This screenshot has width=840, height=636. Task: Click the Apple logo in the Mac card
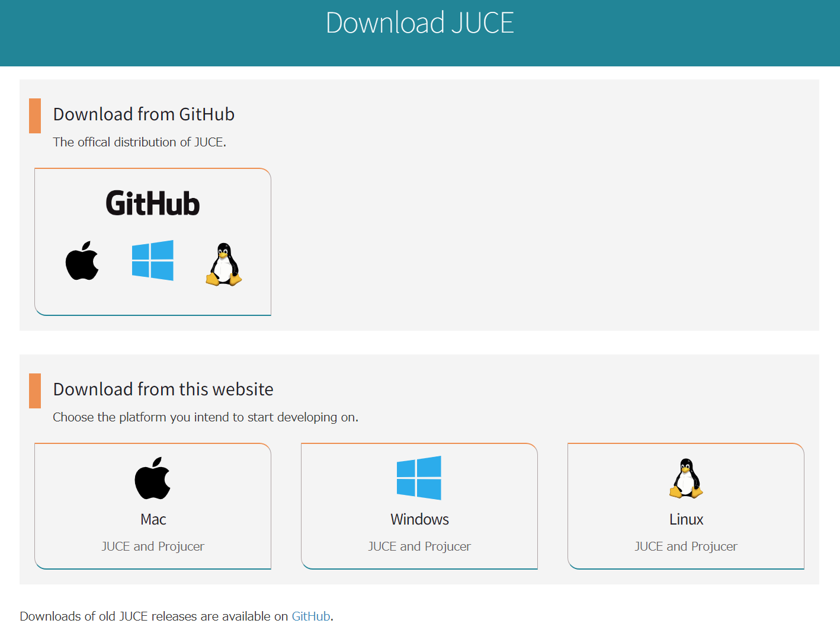click(x=153, y=478)
